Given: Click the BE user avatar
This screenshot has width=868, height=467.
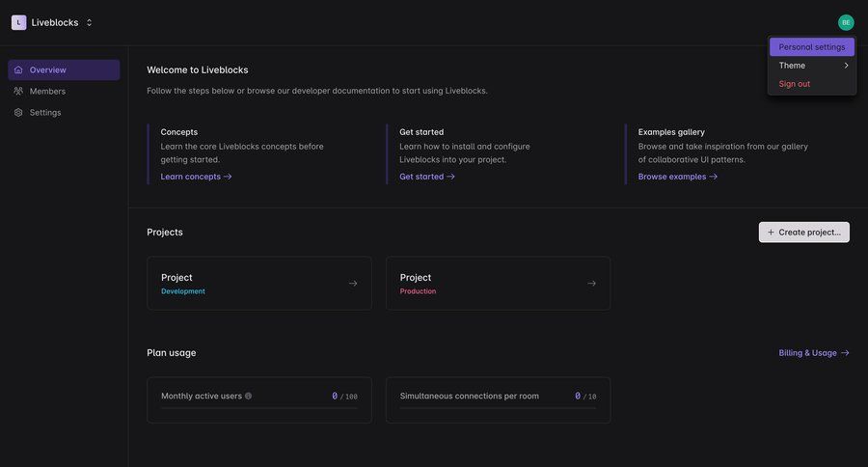Looking at the screenshot, I should (x=845, y=23).
